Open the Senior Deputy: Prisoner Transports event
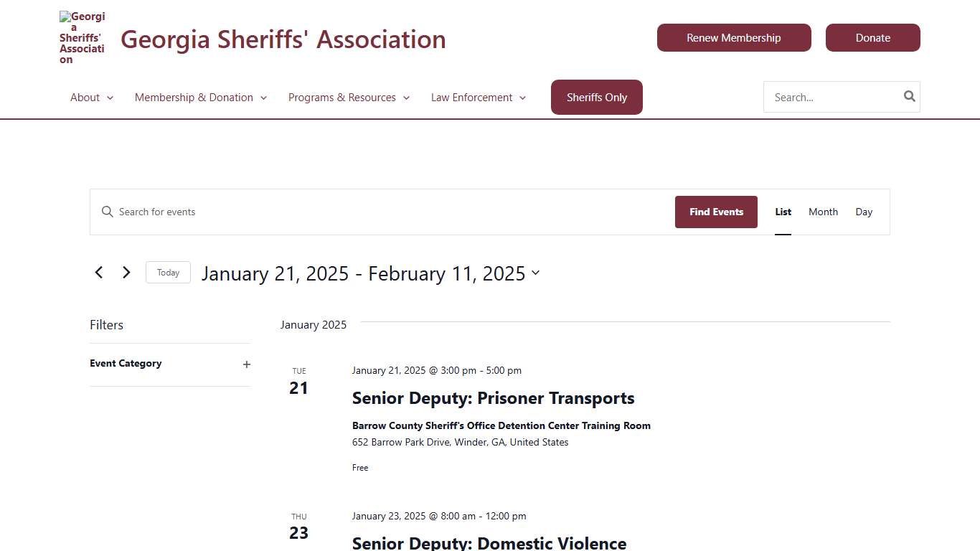Screen dimensions: 980x551 click(x=493, y=398)
